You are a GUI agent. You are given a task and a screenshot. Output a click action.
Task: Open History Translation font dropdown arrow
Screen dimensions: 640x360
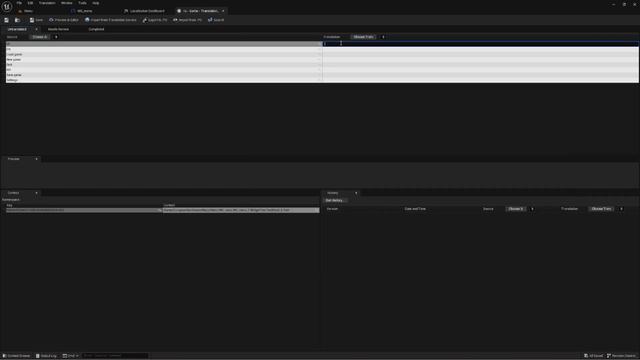621,209
